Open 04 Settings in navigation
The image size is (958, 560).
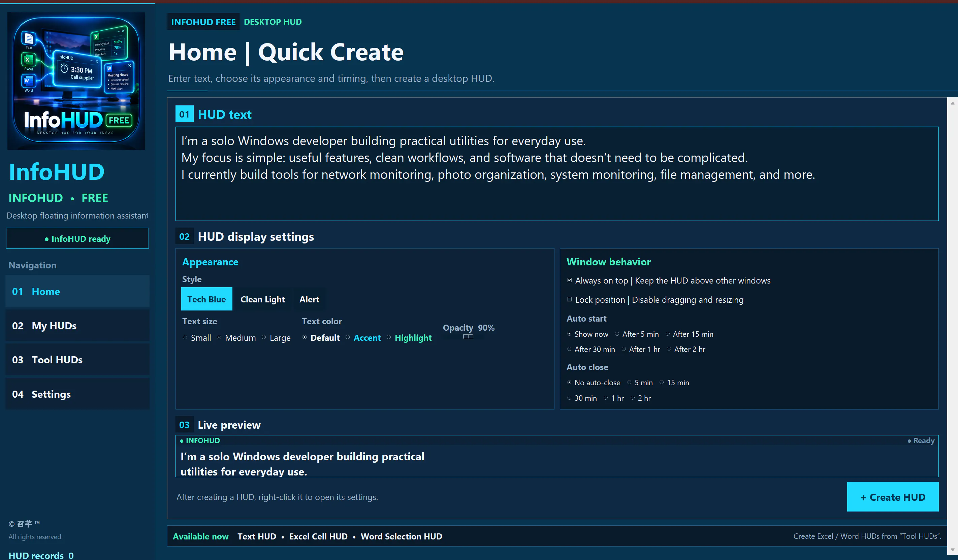(x=77, y=394)
